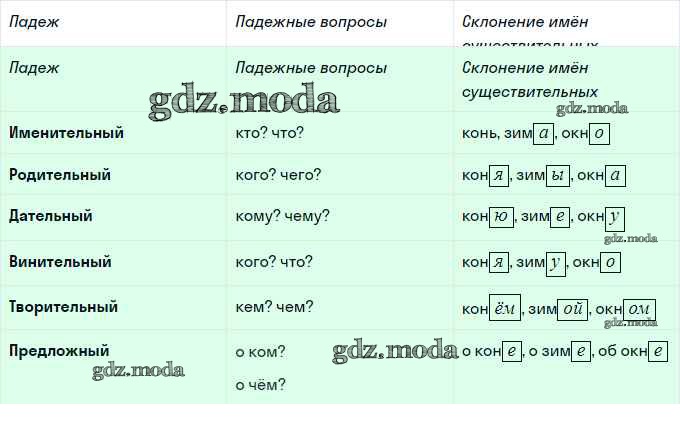Screen dimensions: 680x439
Task: Select the "Родительный" row label
Action: click(x=59, y=175)
